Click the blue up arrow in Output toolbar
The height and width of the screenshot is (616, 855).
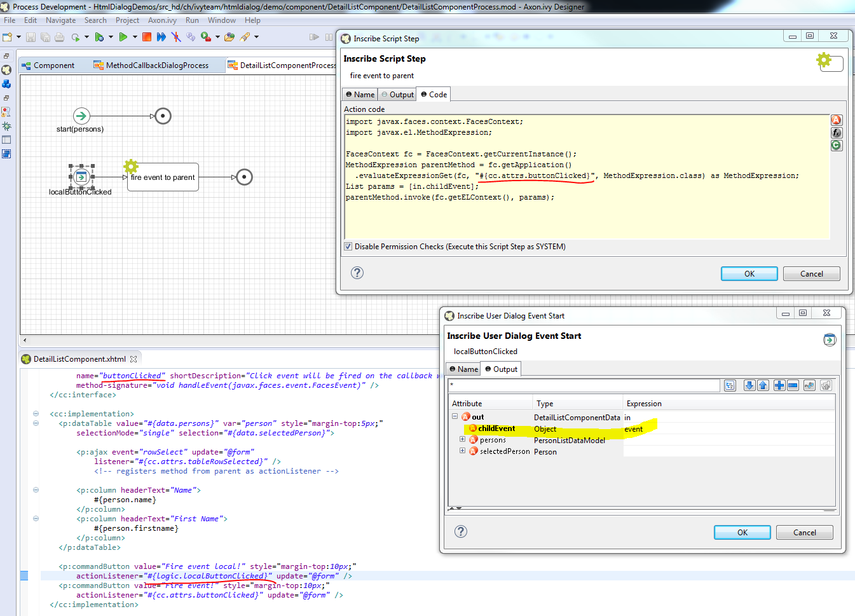point(763,385)
